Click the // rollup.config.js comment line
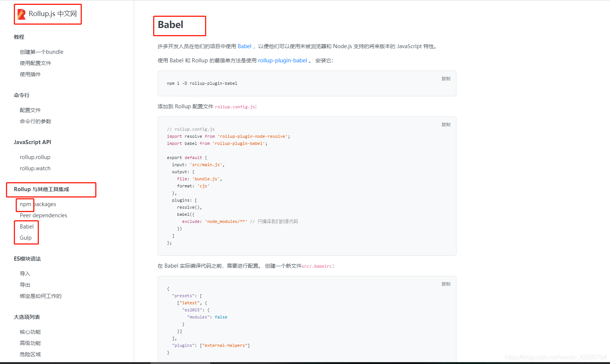 point(191,129)
